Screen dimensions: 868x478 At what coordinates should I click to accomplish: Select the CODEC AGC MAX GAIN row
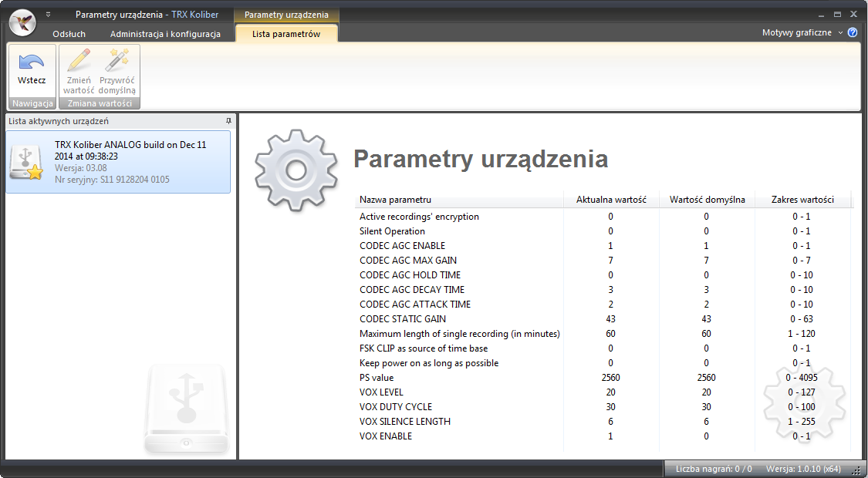click(603, 261)
